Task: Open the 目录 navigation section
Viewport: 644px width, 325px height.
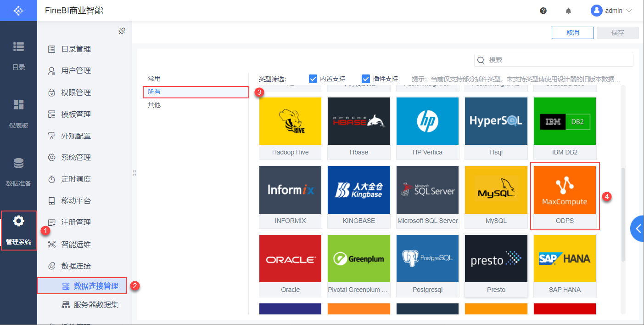Action: pos(18,56)
